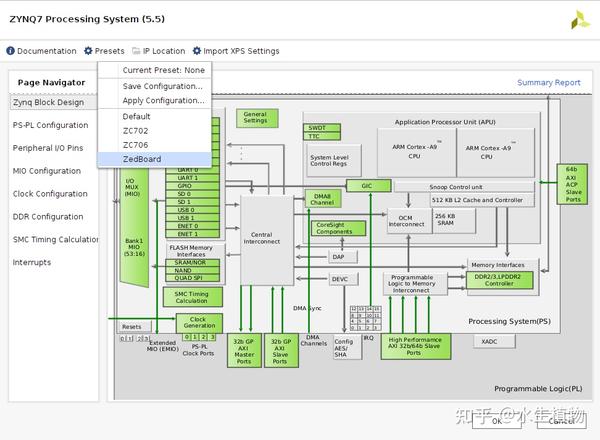Click the Documentation info icon
This screenshot has height=440, width=600.
point(10,51)
